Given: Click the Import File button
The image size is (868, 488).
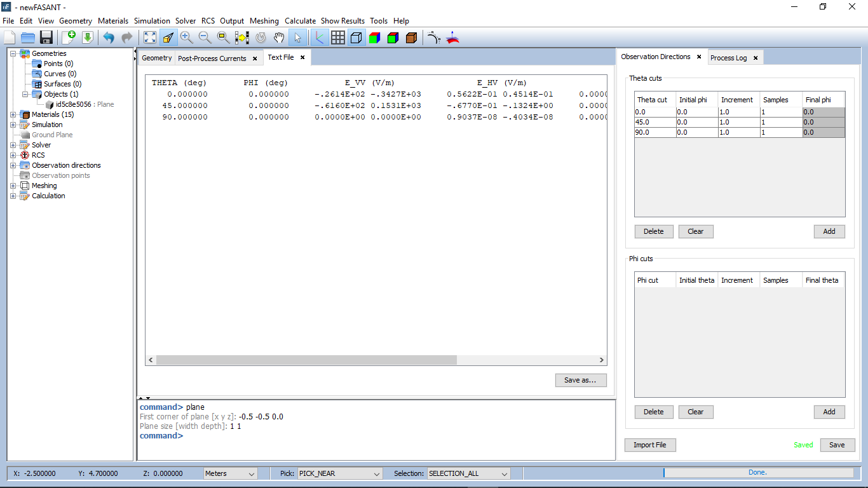Looking at the screenshot, I should pos(649,445).
